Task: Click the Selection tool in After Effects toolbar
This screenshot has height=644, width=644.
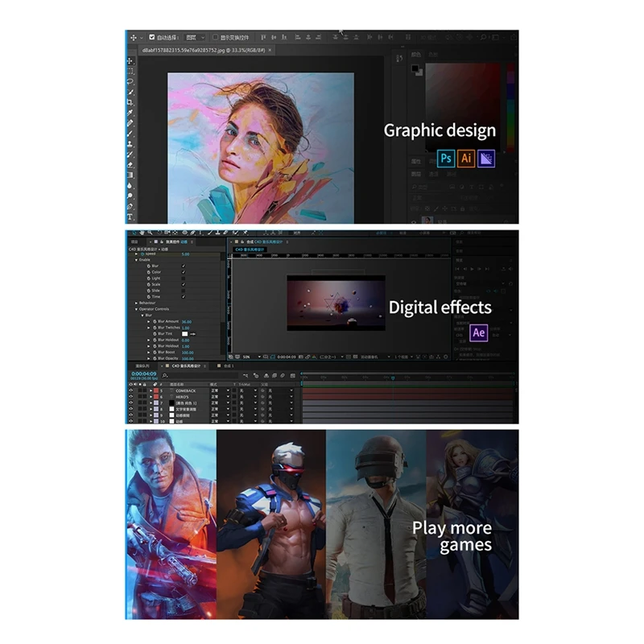Action: 134,233
